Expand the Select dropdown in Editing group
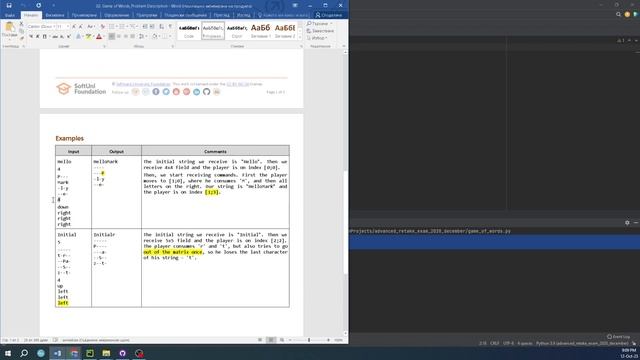 tap(320, 38)
